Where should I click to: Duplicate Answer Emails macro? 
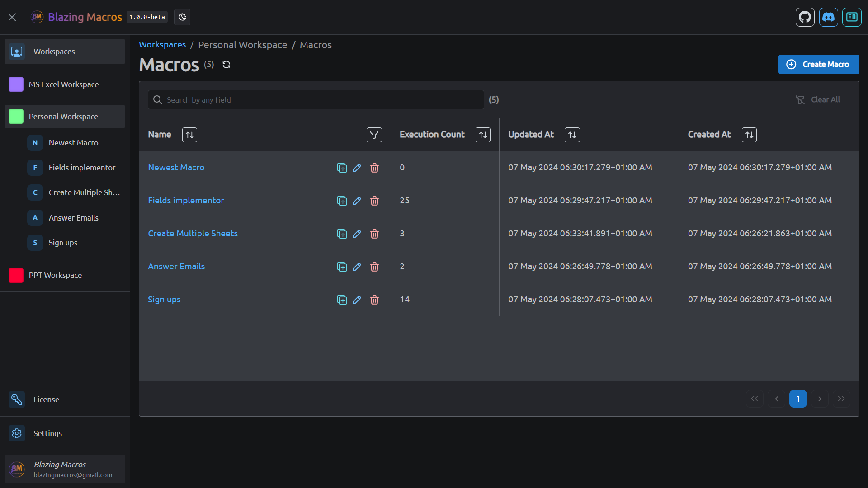pyautogui.click(x=342, y=267)
